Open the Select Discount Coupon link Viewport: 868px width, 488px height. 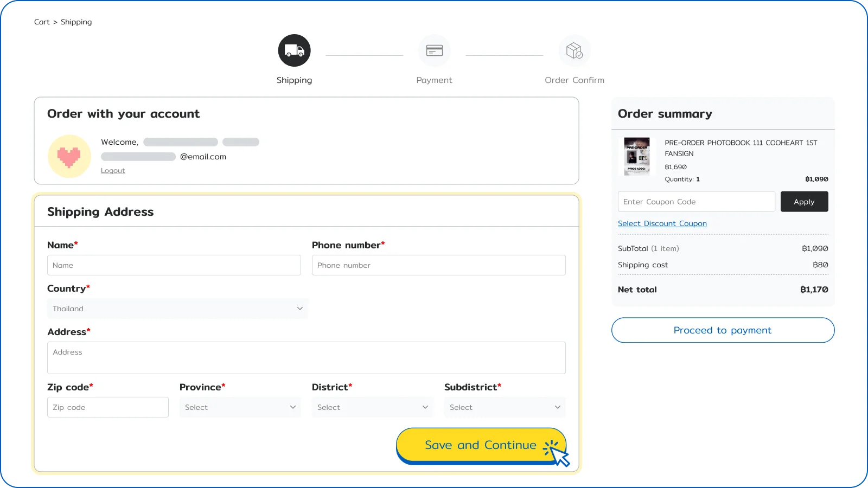pyautogui.click(x=662, y=223)
